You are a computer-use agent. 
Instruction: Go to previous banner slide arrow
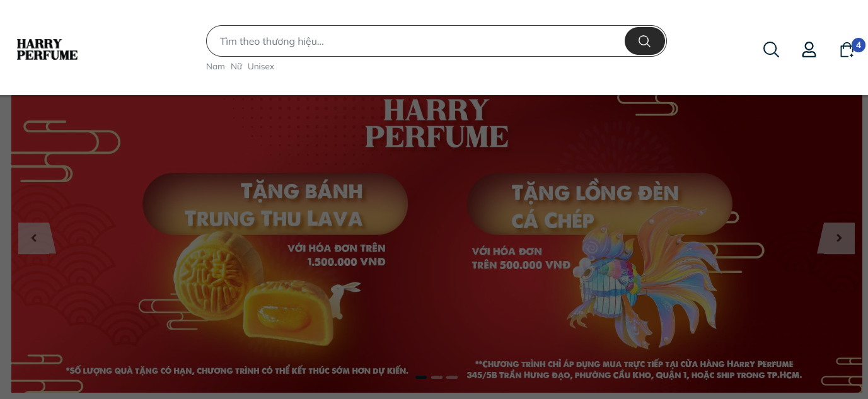(35, 238)
